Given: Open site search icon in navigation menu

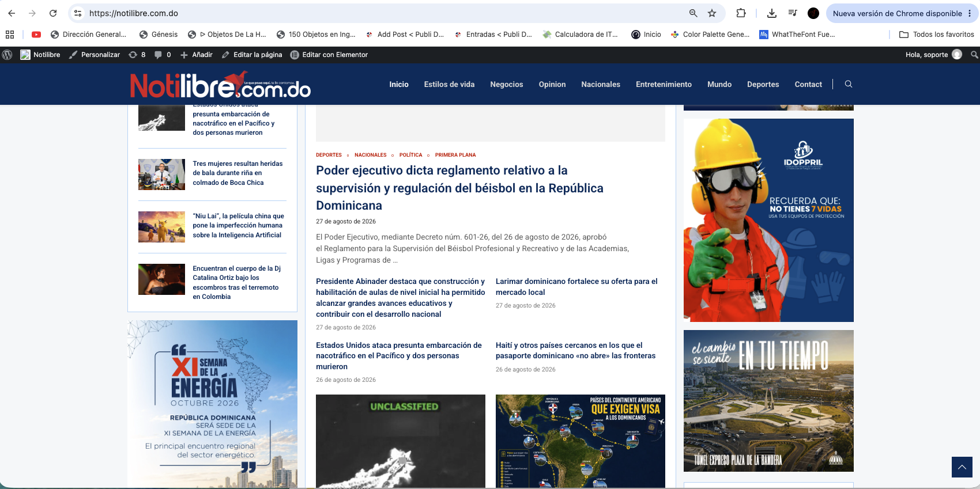Looking at the screenshot, I should 849,84.
